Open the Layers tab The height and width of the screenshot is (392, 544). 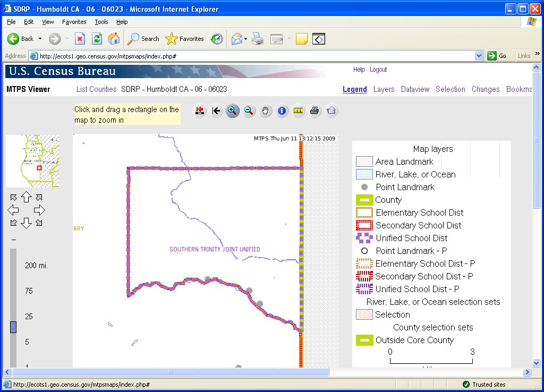click(384, 89)
